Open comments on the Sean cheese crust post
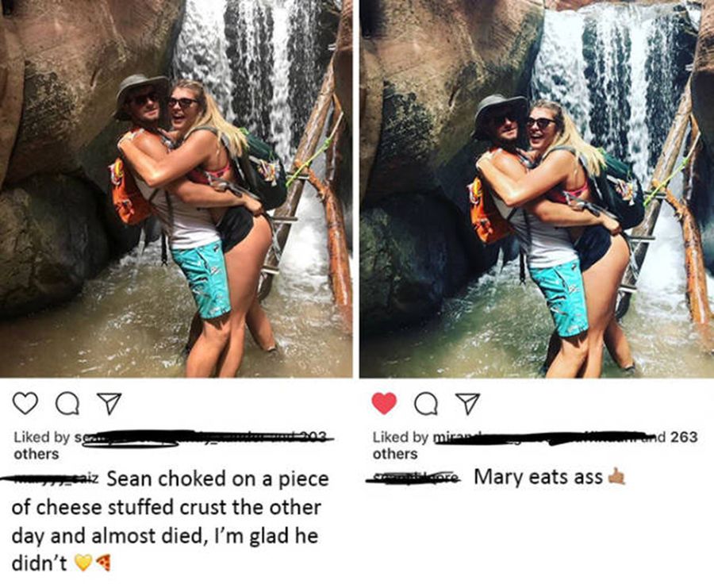This screenshot has width=714, height=588. (x=65, y=404)
